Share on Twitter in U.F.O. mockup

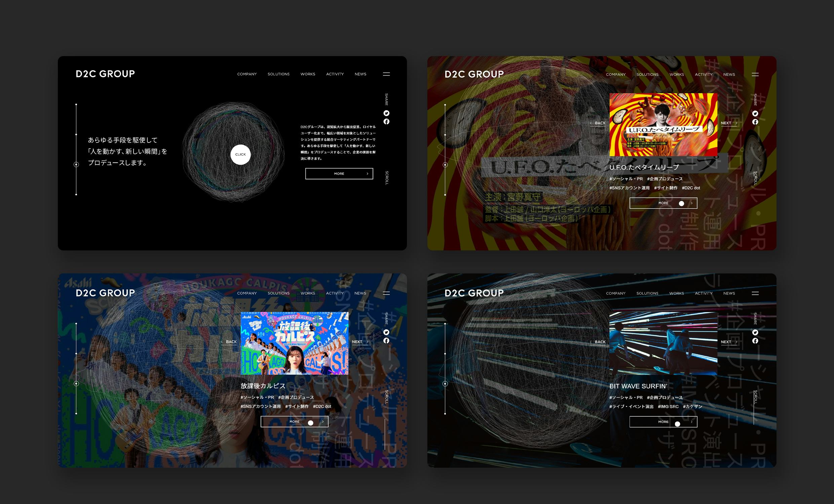click(x=755, y=114)
